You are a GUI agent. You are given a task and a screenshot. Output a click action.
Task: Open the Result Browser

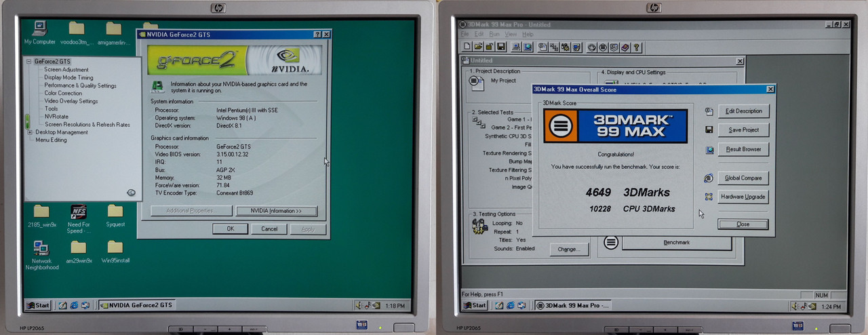coord(743,149)
